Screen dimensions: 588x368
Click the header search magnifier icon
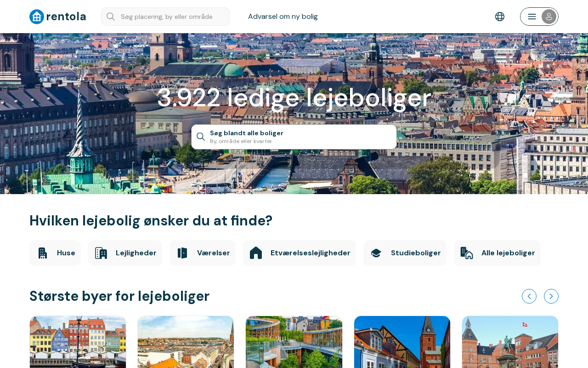click(x=111, y=17)
